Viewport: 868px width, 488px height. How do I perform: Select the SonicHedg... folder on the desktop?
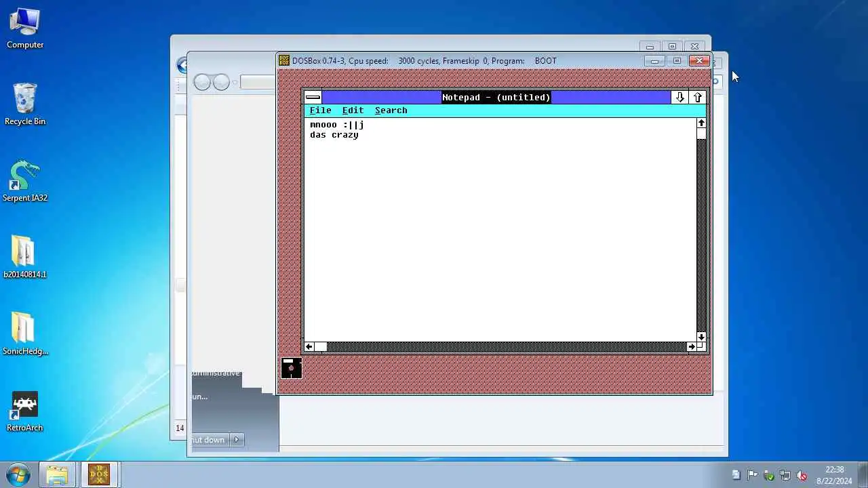(25, 334)
